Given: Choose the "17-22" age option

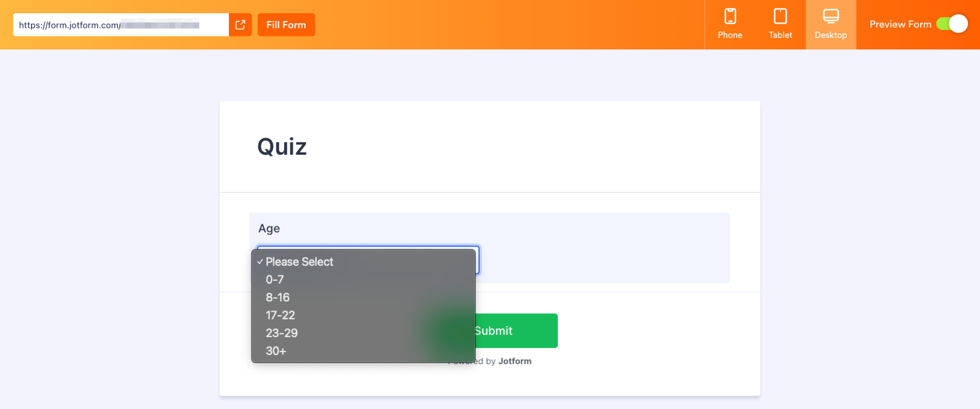Looking at the screenshot, I should pyautogui.click(x=280, y=315).
